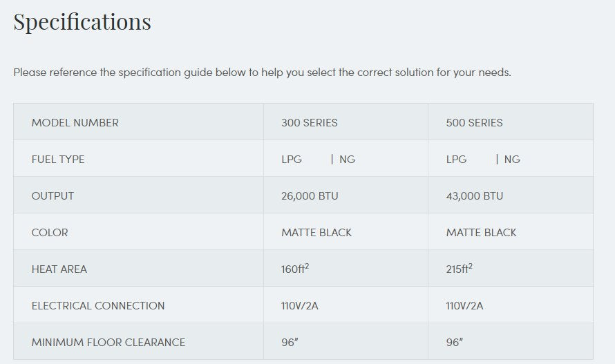
Task: Click the 215ft² heat area value
Action: tap(460, 269)
